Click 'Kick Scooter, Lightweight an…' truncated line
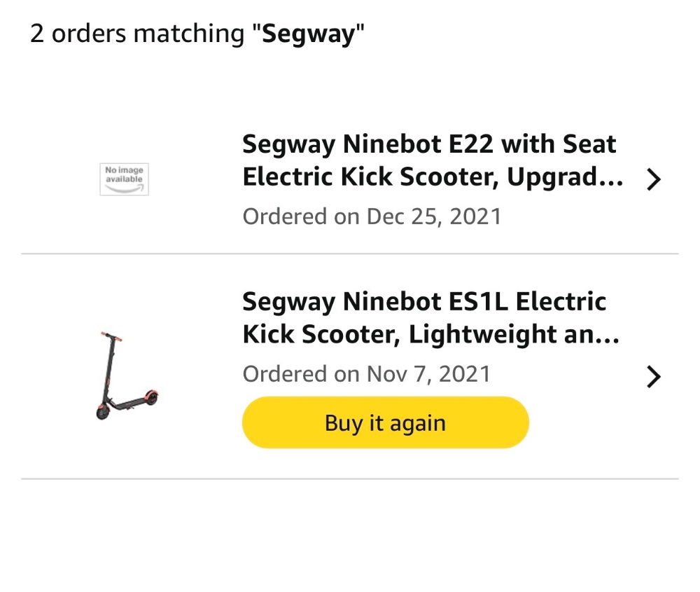 pyautogui.click(x=430, y=335)
